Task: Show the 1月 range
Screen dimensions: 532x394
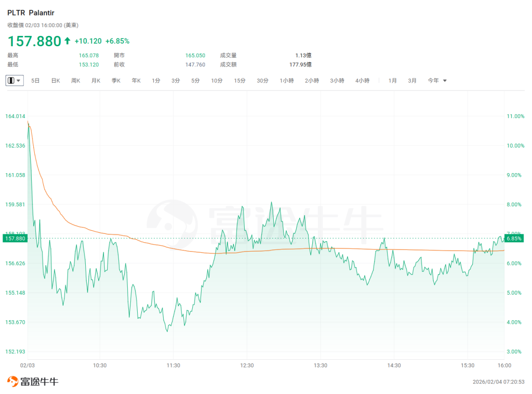Action: click(x=393, y=81)
